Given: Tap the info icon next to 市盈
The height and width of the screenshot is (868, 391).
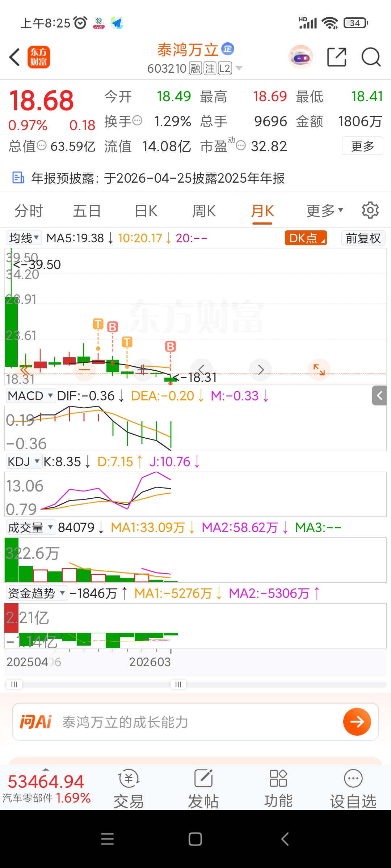Looking at the screenshot, I should [x=241, y=145].
